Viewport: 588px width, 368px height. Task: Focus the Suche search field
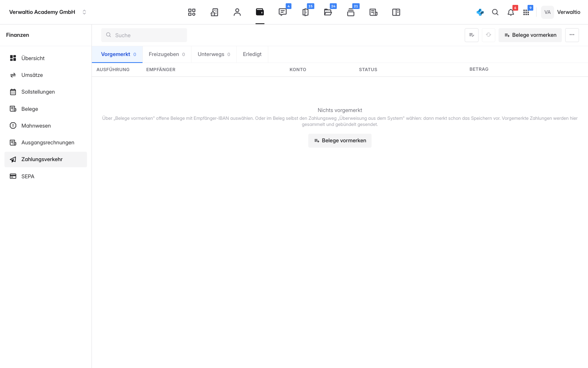144,35
